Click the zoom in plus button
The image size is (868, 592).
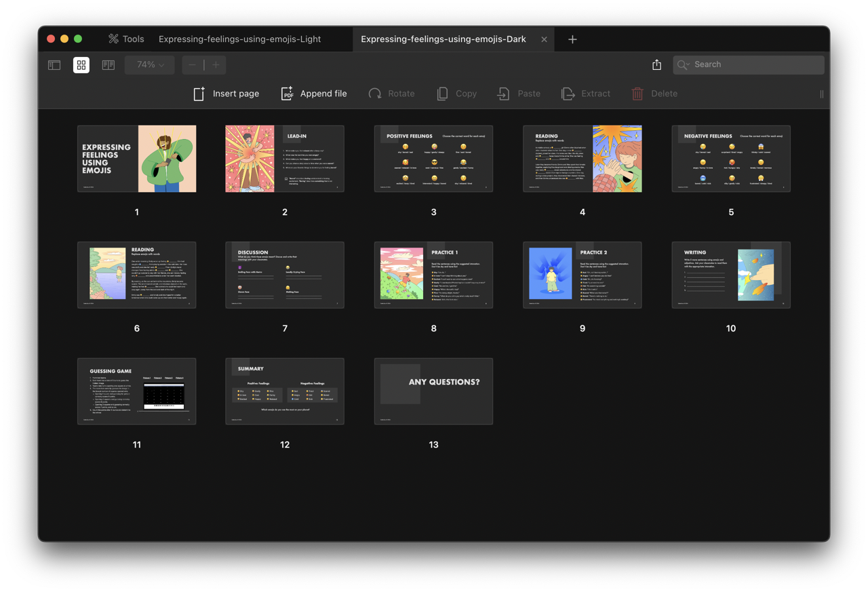pos(216,65)
